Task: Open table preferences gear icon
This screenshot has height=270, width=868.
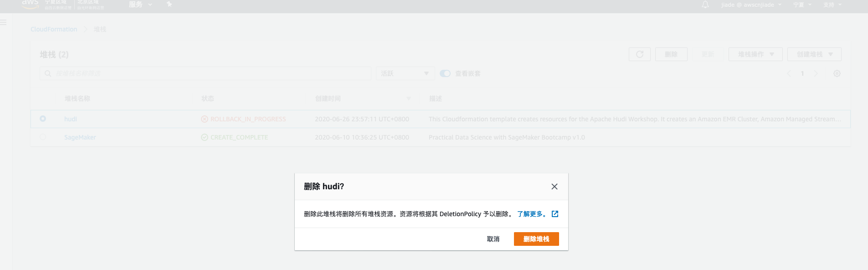Action: 837,73
